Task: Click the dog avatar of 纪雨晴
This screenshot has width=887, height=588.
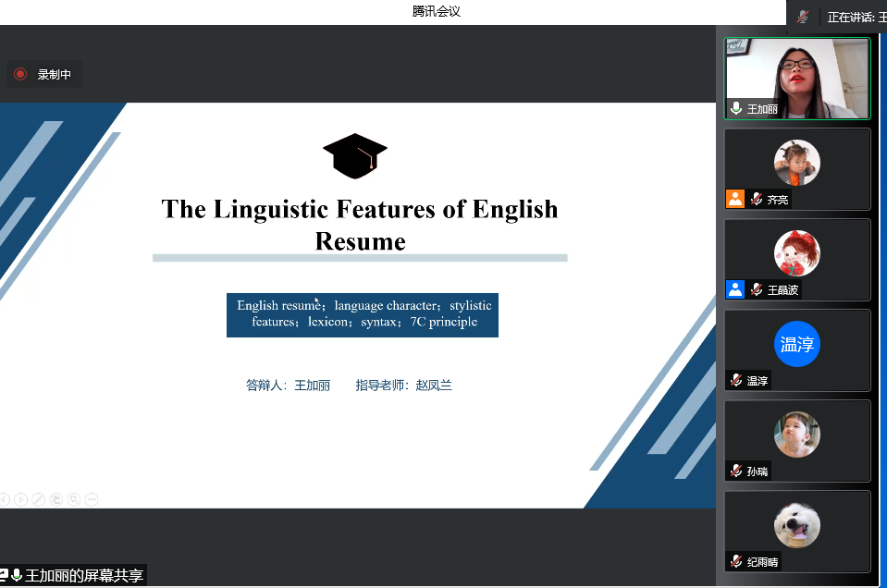Action: click(x=796, y=525)
